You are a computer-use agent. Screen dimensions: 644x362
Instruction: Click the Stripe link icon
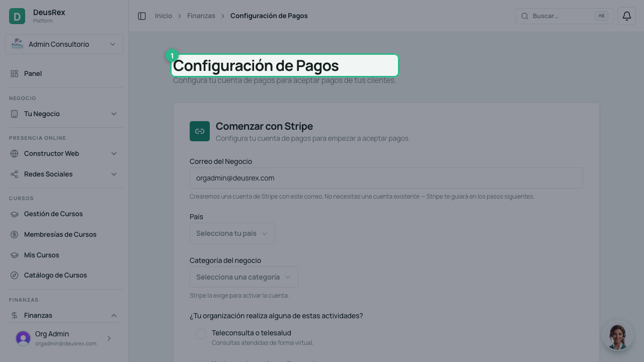[x=200, y=131]
